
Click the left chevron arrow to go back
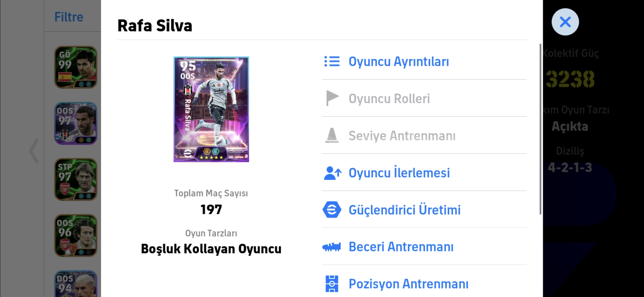tap(34, 151)
